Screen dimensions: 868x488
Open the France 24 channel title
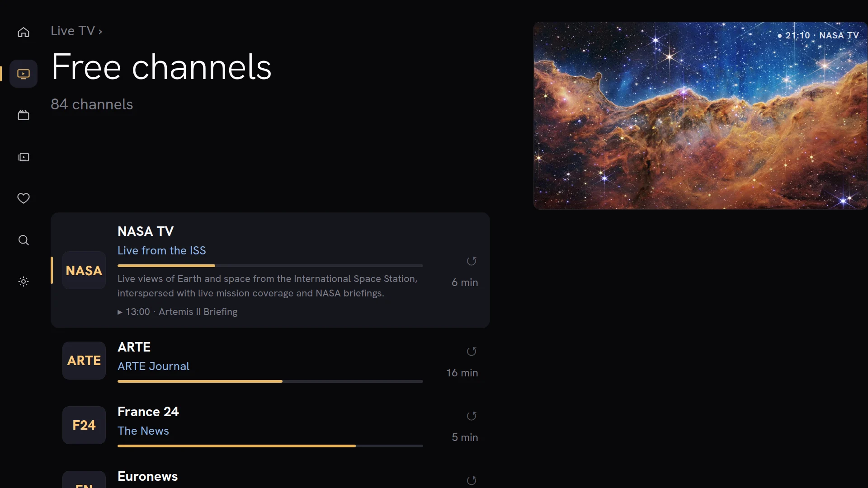[x=148, y=412]
